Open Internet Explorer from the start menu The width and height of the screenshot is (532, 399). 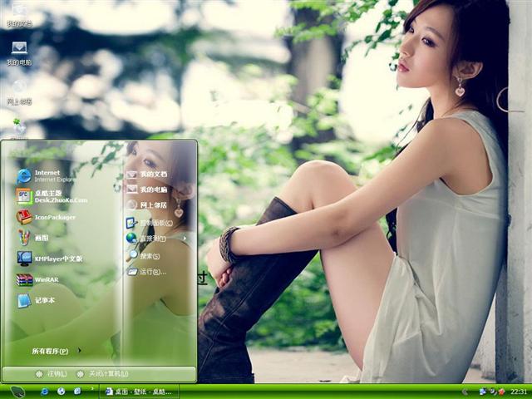pos(46,175)
